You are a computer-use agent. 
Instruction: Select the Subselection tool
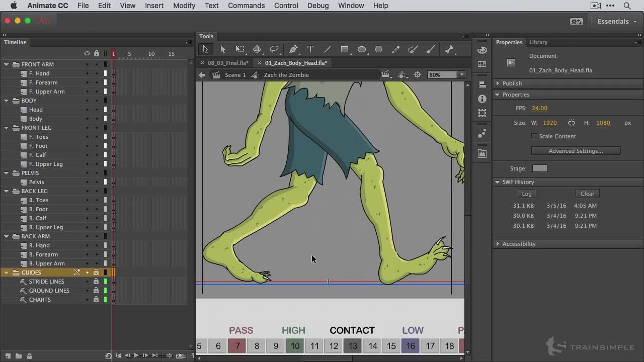coord(223,49)
